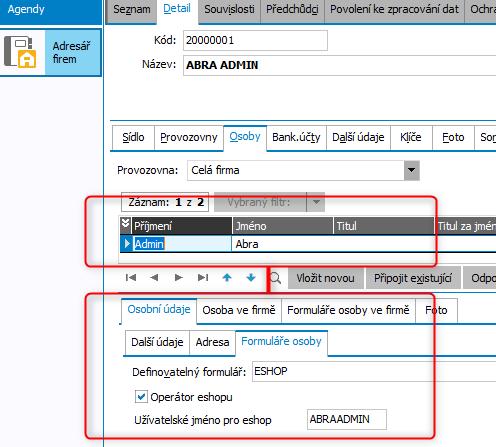Click the Vložit novou button
496x447 pixels.
[326, 278]
